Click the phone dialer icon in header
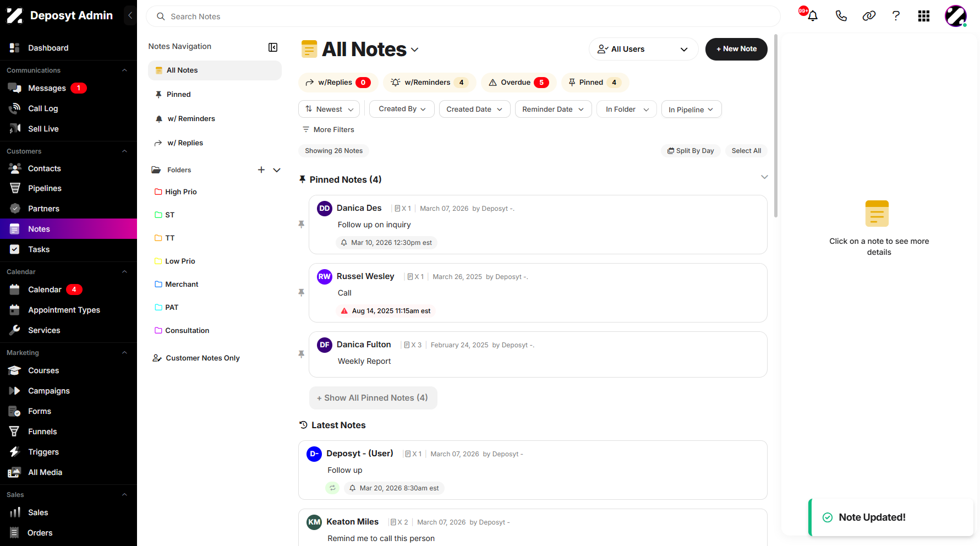Image resolution: width=980 pixels, height=546 pixels. point(841,16)
